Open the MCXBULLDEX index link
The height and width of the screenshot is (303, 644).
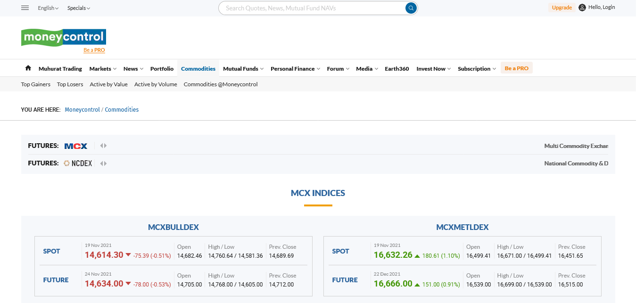173,227
